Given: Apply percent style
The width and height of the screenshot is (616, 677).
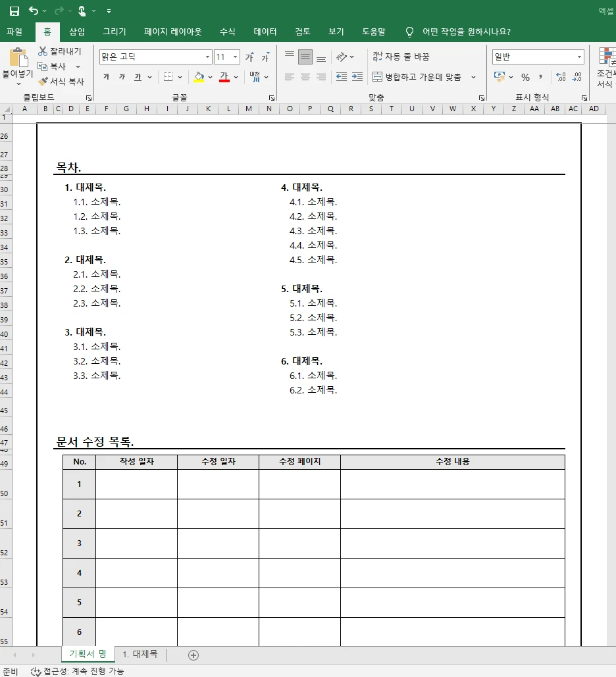Looking at the screenshot, I should click(x=525, y=77).
